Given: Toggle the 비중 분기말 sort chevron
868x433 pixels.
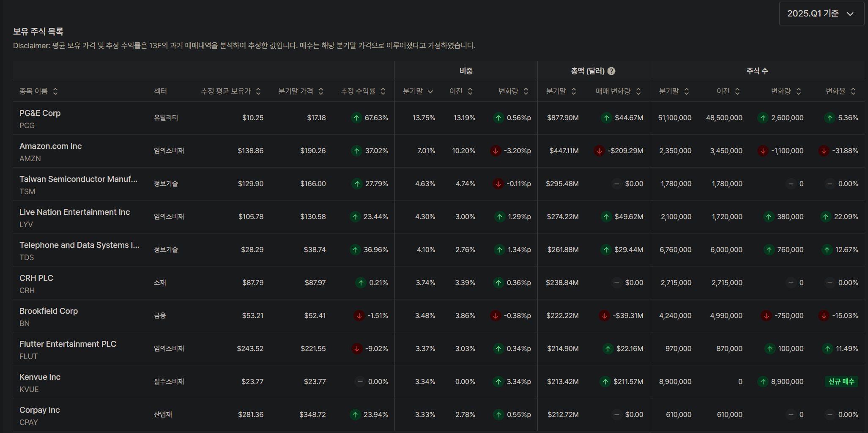Looking at the screenshot, I should [x=430, y=91].
